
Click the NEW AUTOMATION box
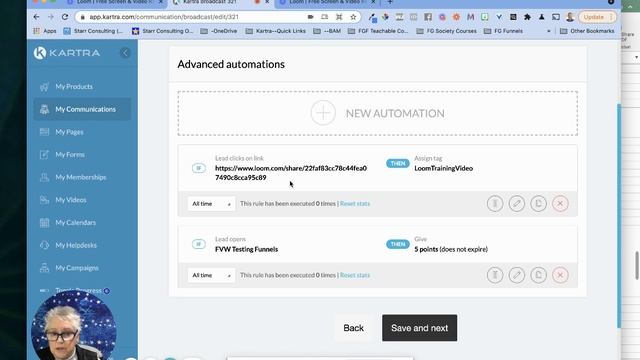click(x=378, y=113)
